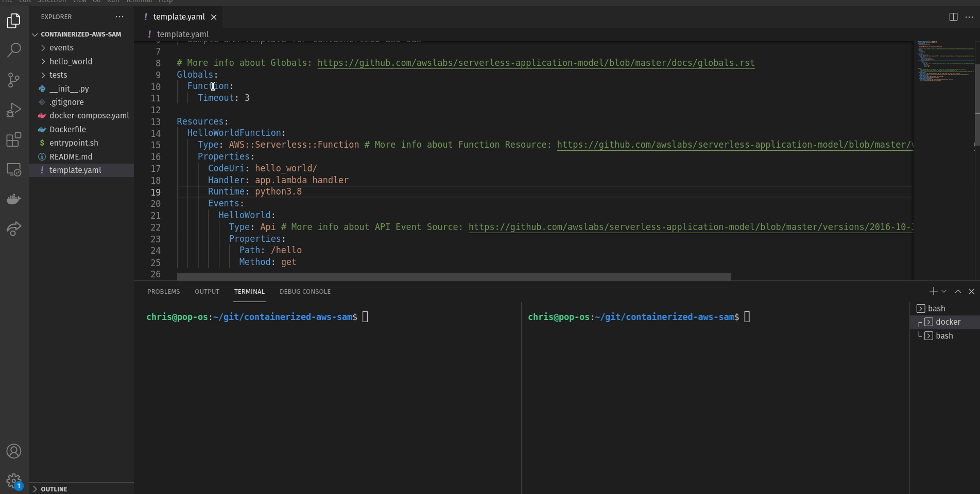The image size is (980, 494).
Task: Select template.yaml in the file explorer
Action: point(81,170)
